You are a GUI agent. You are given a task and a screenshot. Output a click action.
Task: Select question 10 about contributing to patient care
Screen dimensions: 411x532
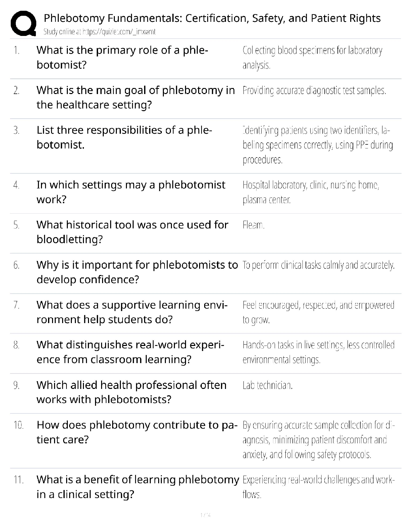tap(135, 432)
